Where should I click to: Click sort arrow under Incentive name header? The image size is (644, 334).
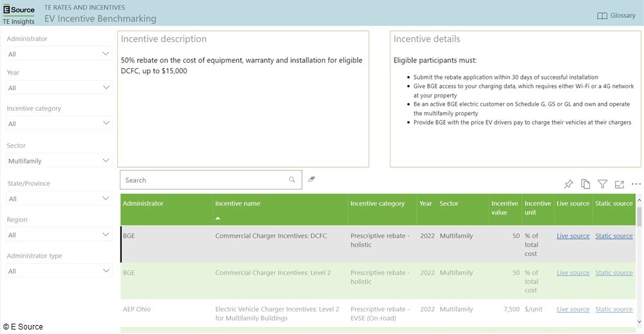[x=218, y=218]
